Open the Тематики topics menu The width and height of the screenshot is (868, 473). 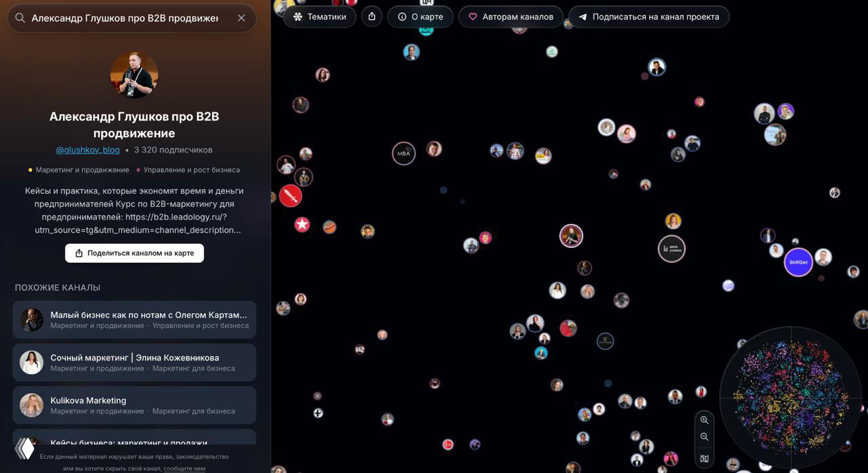(x=319, y=17)
